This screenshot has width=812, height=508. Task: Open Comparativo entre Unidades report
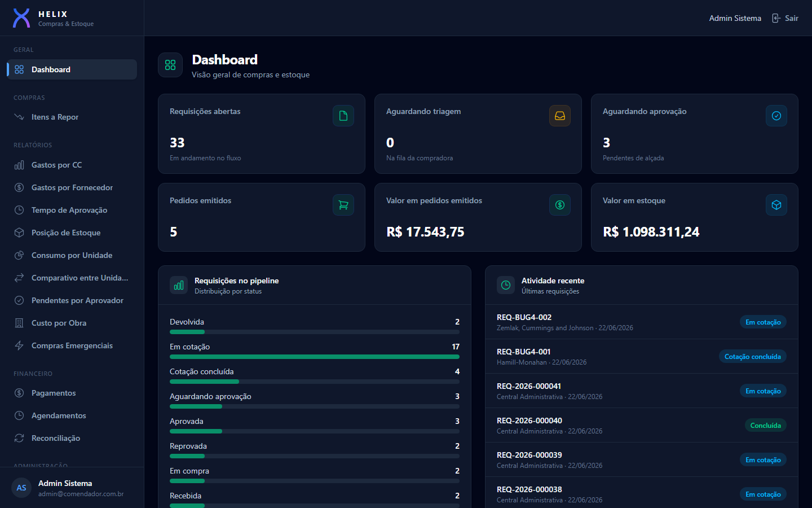click(x=72, y=278)
